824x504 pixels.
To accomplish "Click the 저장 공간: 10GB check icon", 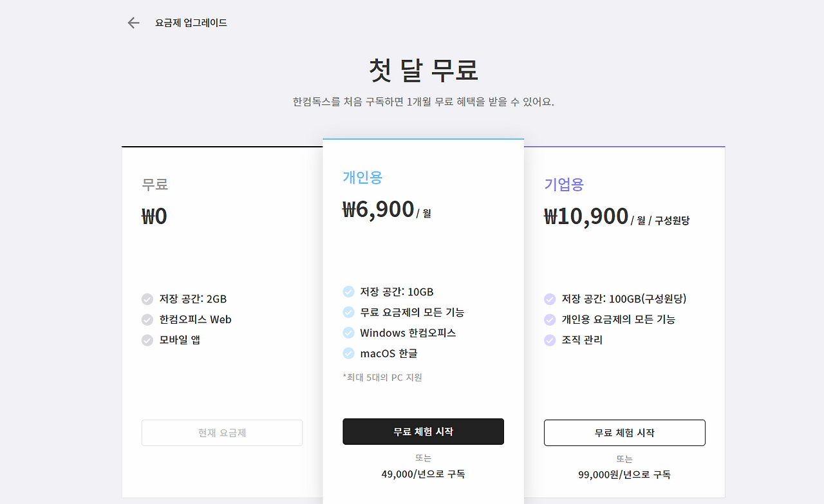I will (348, 292).
